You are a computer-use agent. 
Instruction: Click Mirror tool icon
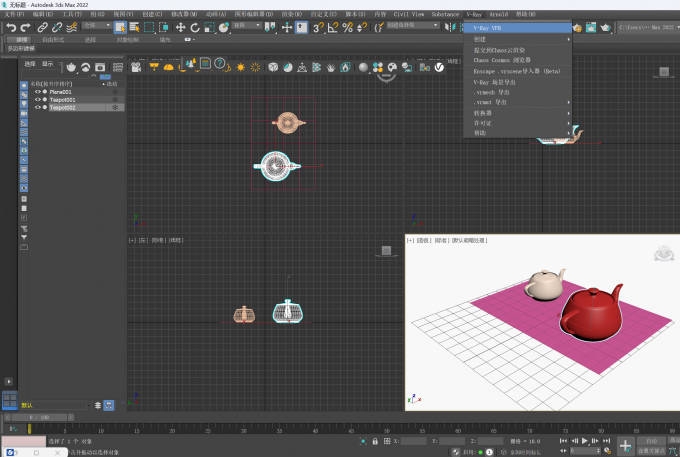coord(450,27)
